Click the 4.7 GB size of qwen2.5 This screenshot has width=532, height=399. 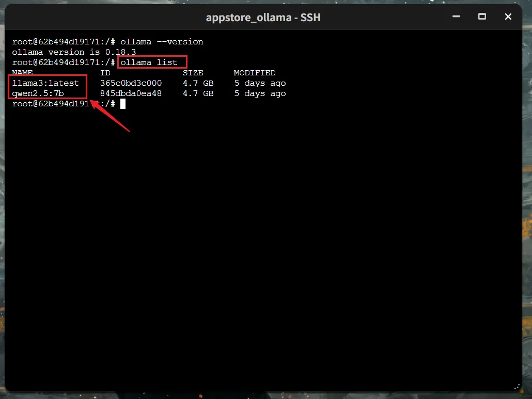coord(198,93)
